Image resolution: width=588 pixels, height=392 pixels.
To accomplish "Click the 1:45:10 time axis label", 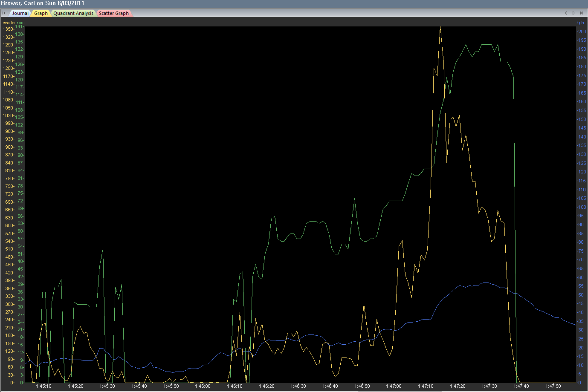I will pos(43,386).
